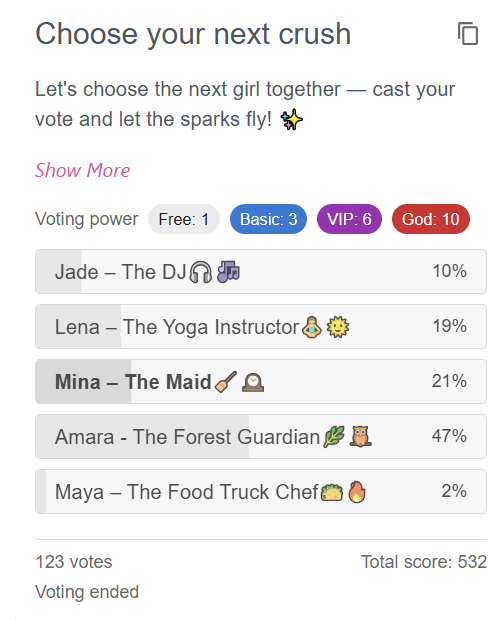The height and width of the screenshot is (620, 497).
Task: Choose Amara - The Forest Guardian option
Action: coord(261,437)
